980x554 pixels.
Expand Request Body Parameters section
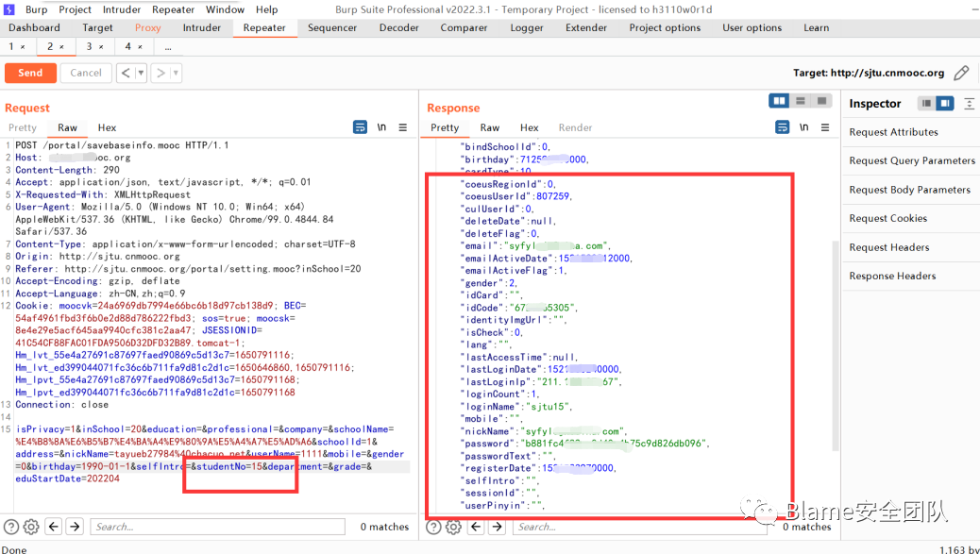(x=909, y=190)
